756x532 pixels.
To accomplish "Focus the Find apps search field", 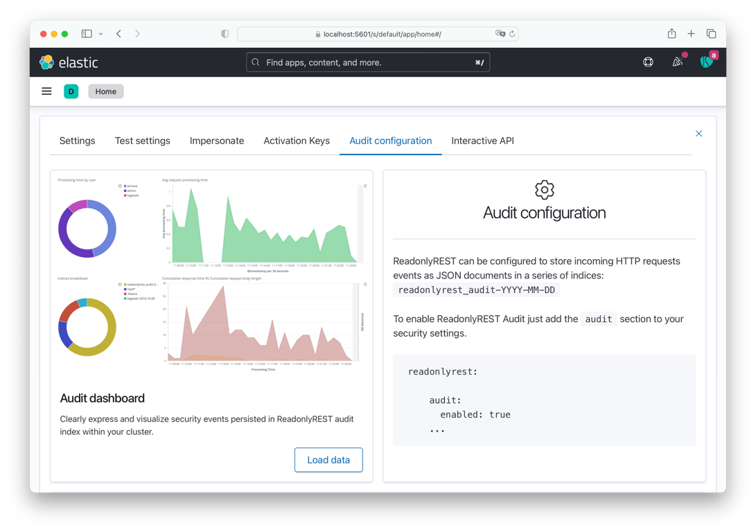I will (x=368, y=62).
